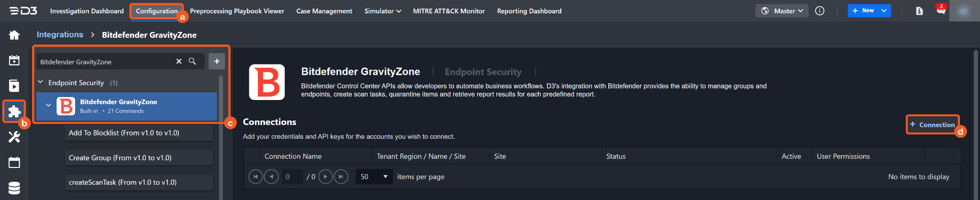This screenshot has width=980, height=200.
Task: Open the Master site dropdown
Action: [782, 11]
